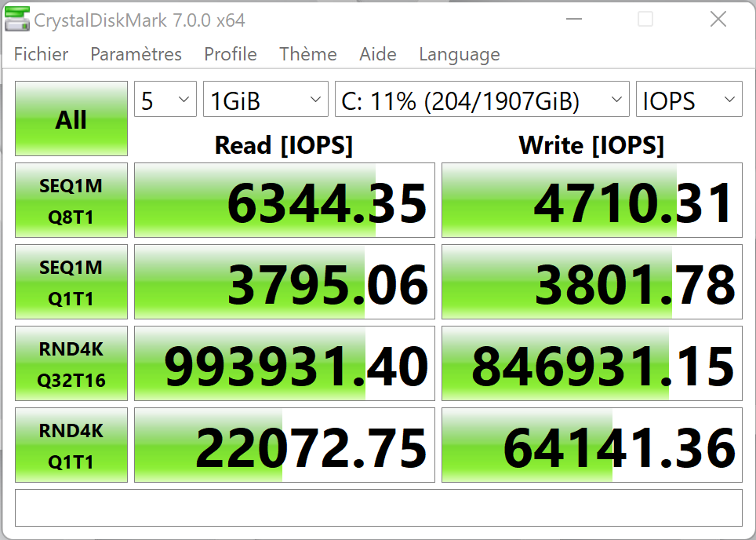
Task: Open the drive selector showing C: 11%
Action: (482, 99)
